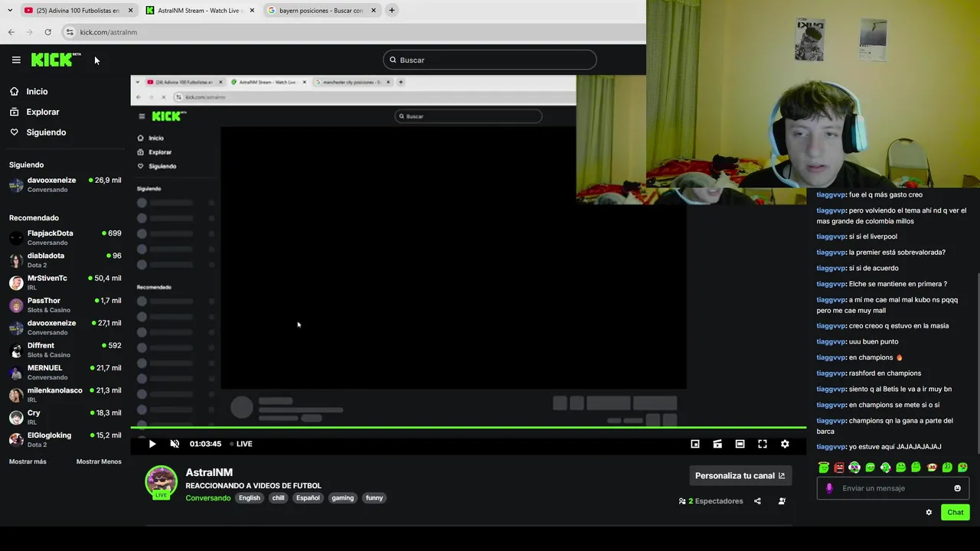Select the chill tag
The width and height of the screenshot is (980, 551).
pyautogui.click(x=278, y=498)
